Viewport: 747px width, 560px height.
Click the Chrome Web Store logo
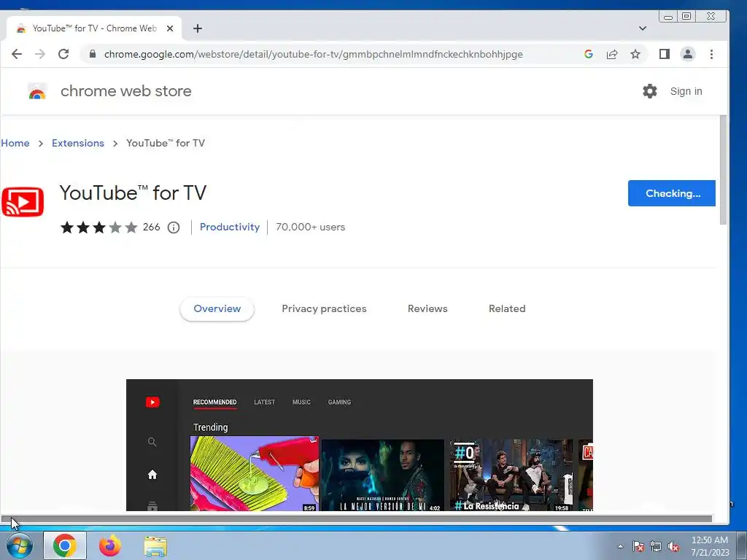click(x=37, y=91)
